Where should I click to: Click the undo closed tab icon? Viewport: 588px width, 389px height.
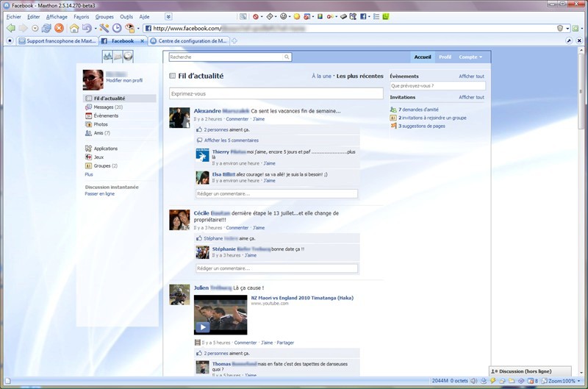pyautogui.click(x=87, y=28)
